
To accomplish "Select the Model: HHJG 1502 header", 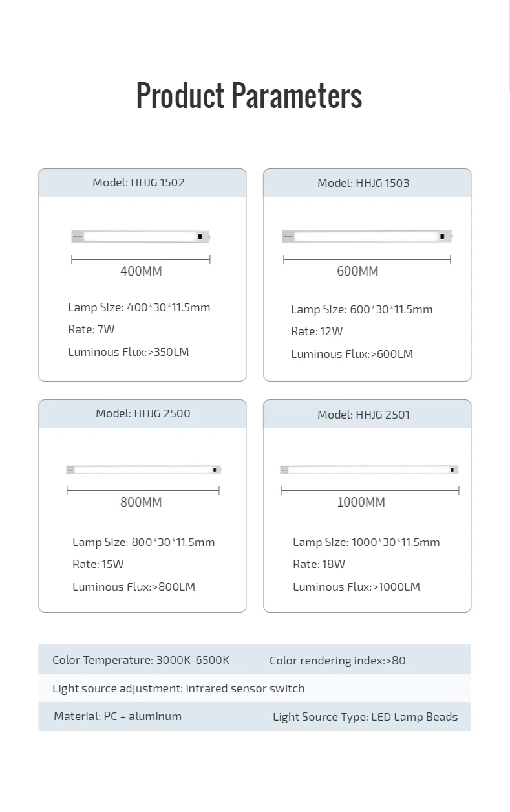I will click(x=139, y=182).
